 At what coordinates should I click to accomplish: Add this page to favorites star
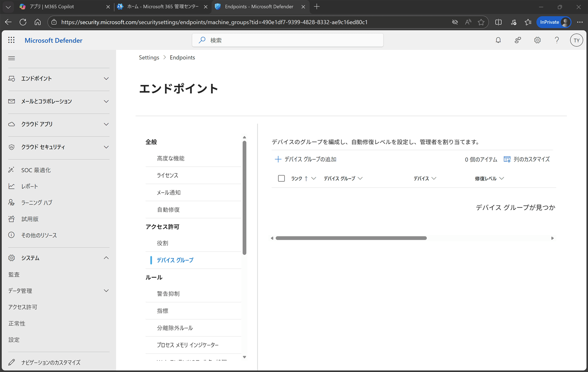click(x=481, y=22)
